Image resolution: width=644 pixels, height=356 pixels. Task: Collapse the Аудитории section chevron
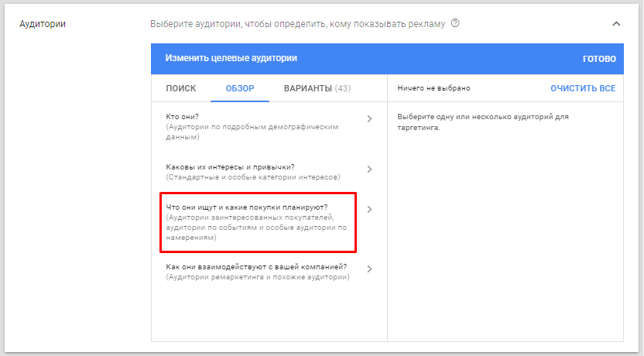point(616,24)
